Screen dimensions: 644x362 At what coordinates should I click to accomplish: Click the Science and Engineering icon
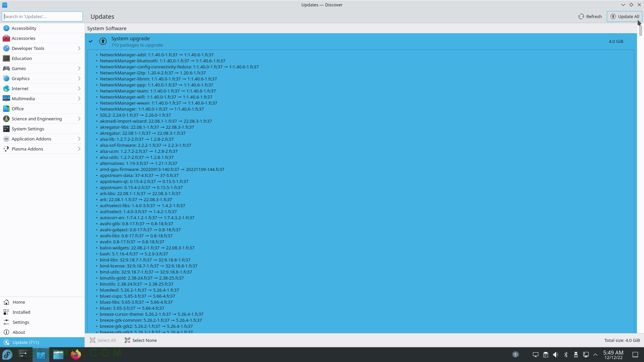pyautogui.click(x=6, y=119)
